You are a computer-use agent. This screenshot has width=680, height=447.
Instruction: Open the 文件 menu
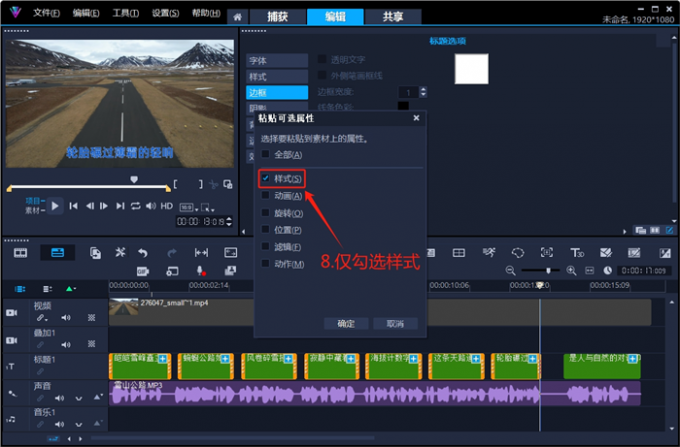click(46, 13)
